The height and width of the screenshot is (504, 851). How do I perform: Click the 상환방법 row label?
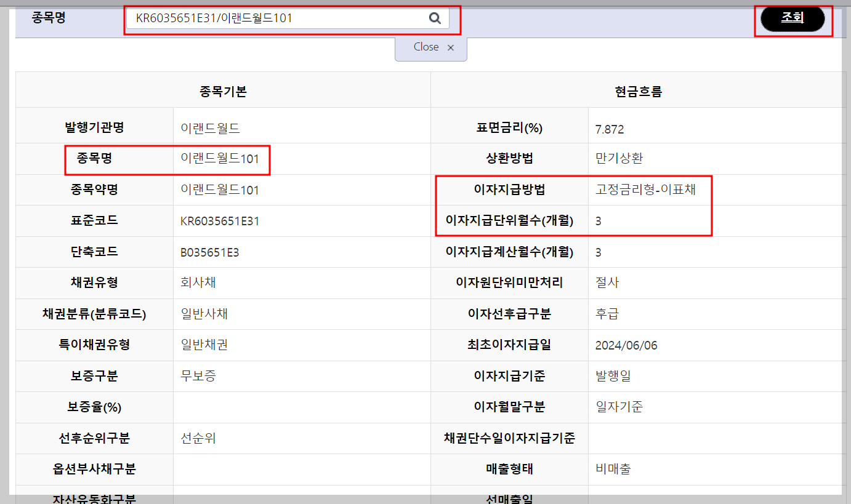pyautogui.click(x=509, y=158)
